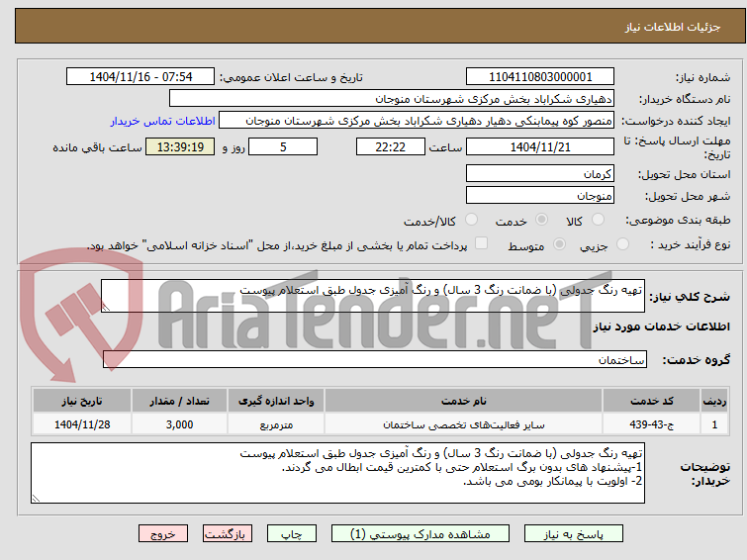747x560 pixels.
Task: Click the مترمربع unit cell
Action: pyautogui.click(x=276, y=424)
